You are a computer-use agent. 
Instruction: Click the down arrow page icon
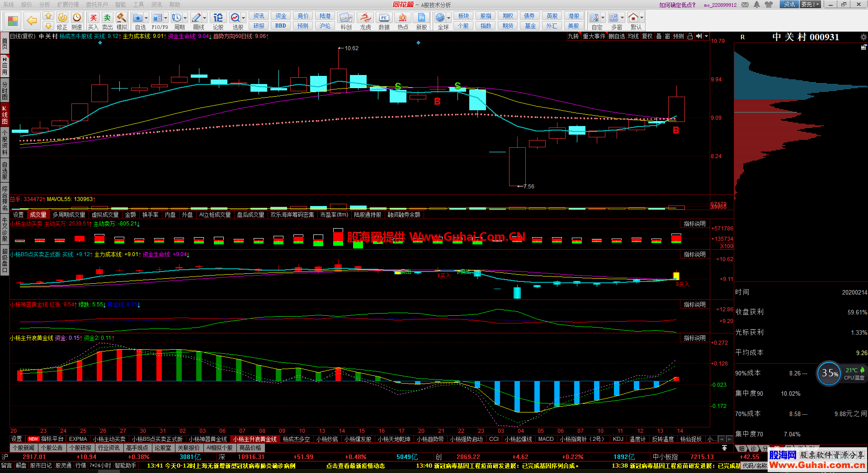pos(48,26)
